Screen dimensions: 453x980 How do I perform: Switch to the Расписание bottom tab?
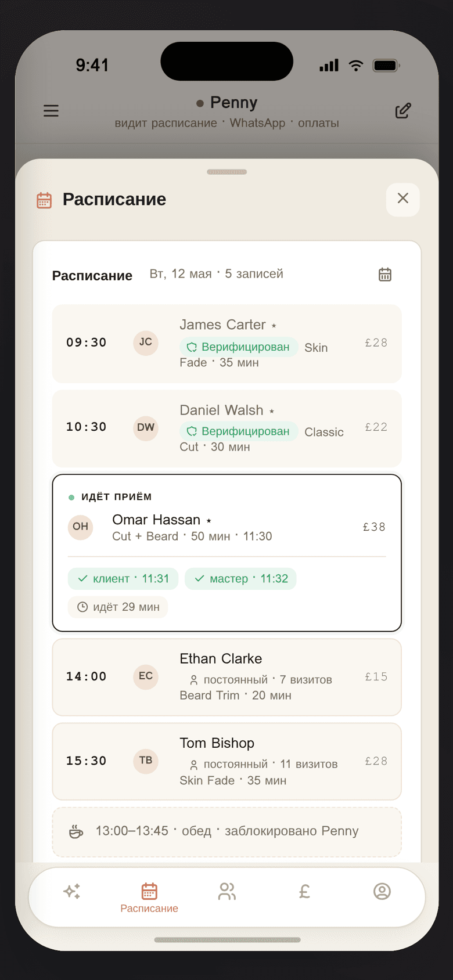(x=149, y=898)
